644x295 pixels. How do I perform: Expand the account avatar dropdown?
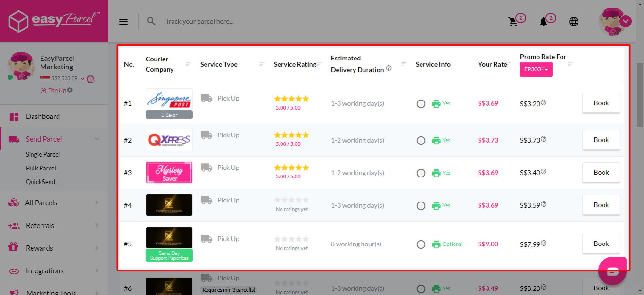[x=626, y=21]
